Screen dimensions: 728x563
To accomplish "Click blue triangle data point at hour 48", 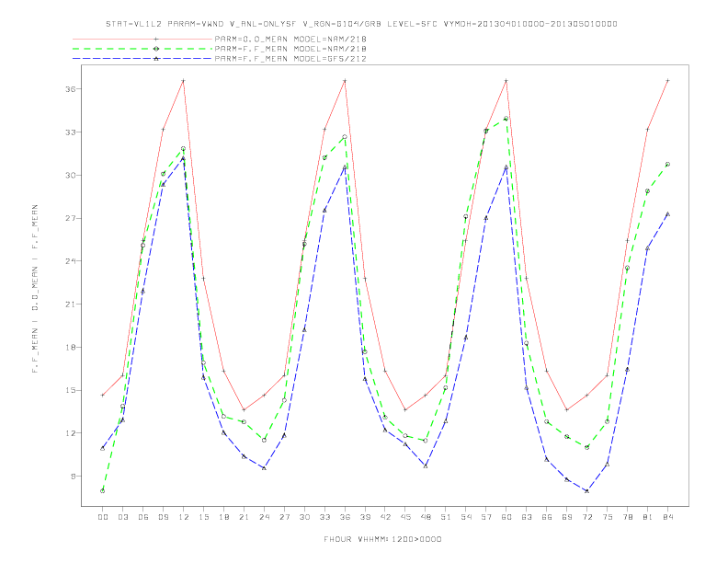I will [426, 465].
